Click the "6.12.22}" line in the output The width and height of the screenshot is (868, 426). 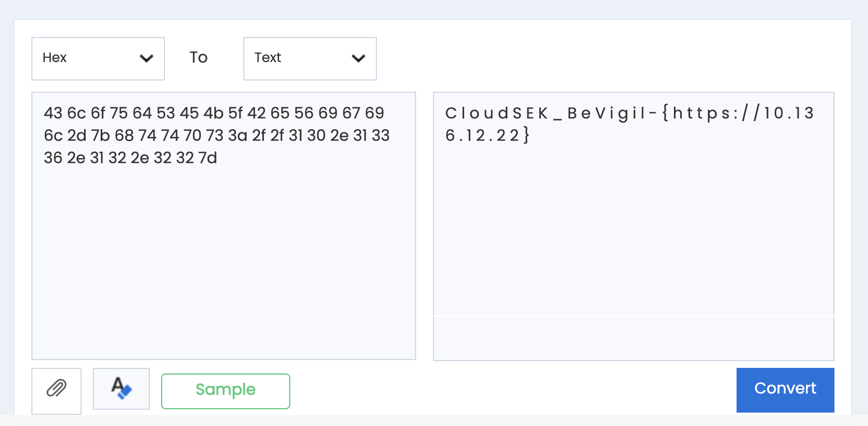click(487, 136)
